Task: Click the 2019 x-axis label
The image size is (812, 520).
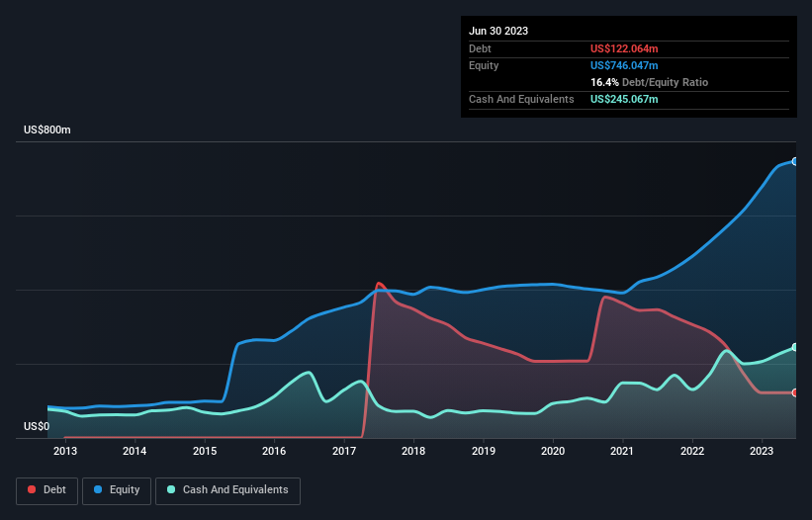Action: (x=484, y=451)
